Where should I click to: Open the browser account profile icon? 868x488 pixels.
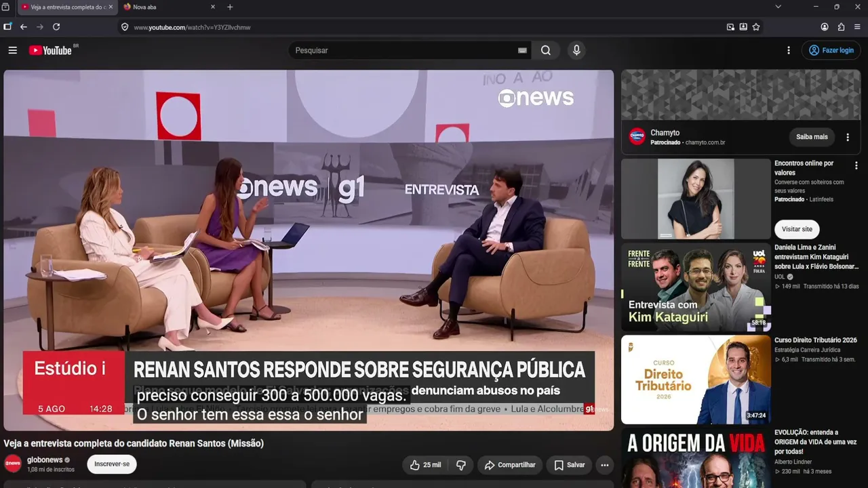825,27
